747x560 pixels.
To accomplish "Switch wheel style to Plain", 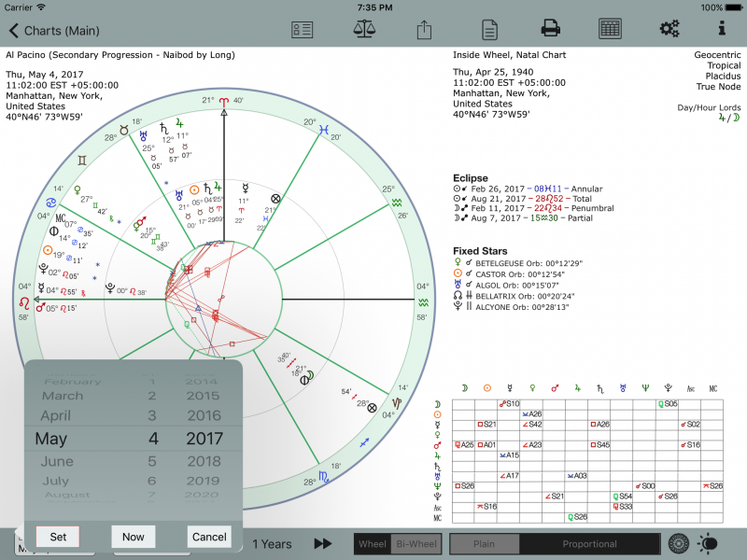I will click(x=486, y=544).
